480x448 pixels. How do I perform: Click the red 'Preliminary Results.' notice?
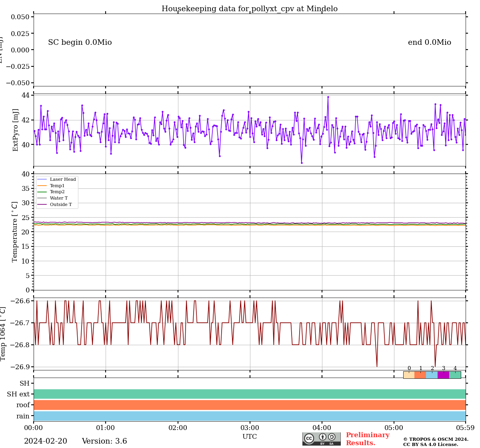tap(368, 439)
